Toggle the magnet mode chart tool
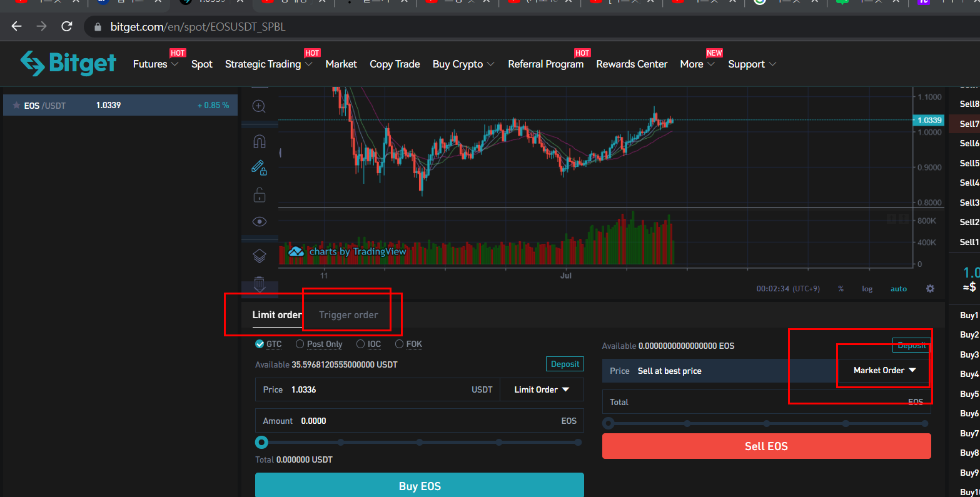 259,141
